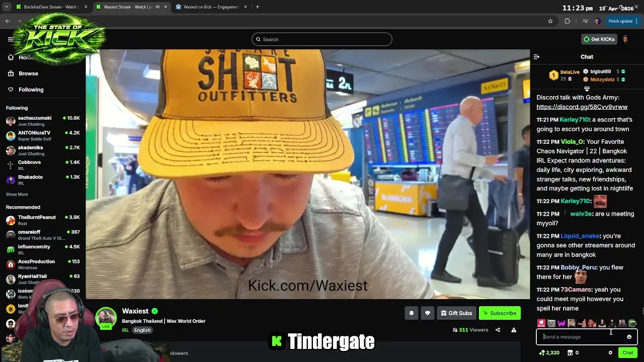Go back with browser back arrow
This screenshot has width=644, height=362.
[x=8, y=21]
